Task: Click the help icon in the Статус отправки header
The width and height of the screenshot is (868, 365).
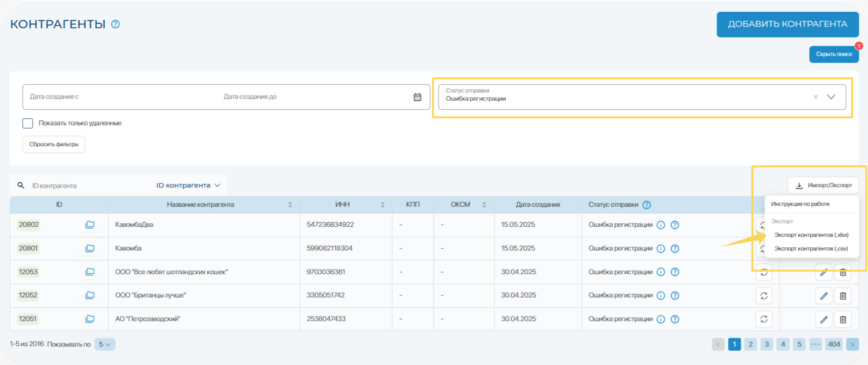Action: tap(647, 205)
